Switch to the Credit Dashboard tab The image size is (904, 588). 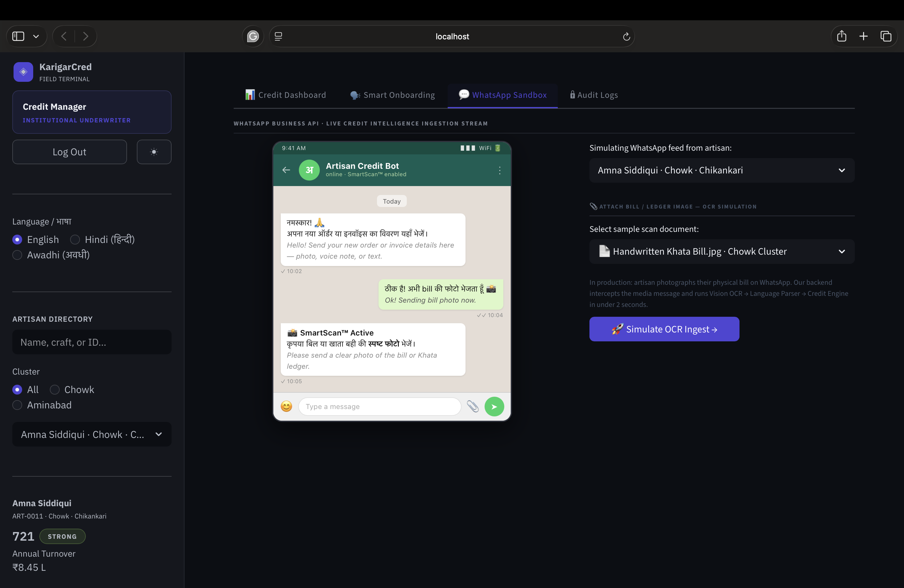tap(286, 95)
